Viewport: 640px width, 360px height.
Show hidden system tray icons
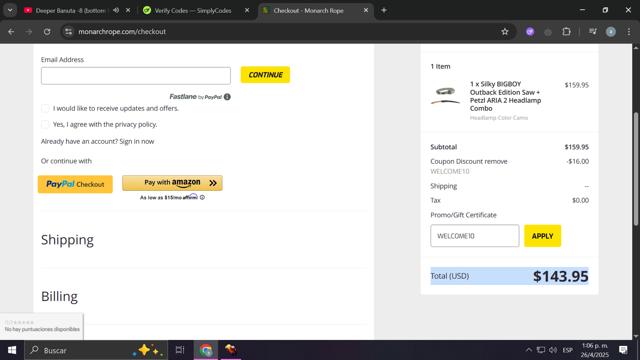[x=529, y=350]
